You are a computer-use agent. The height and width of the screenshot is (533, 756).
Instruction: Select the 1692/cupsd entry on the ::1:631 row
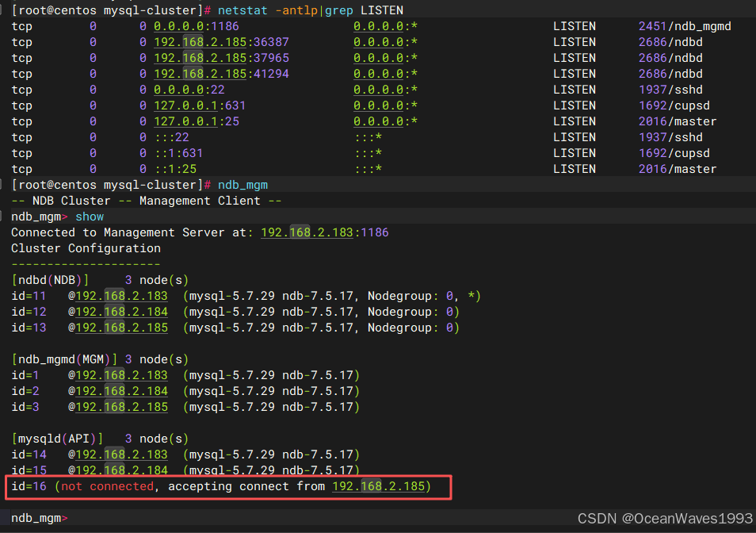click(x=674, y=153)
